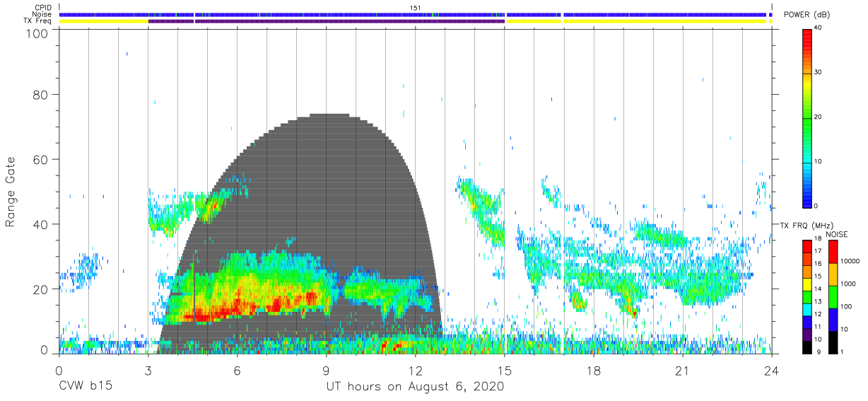Screen dimensions: 868x401
Task: Click the rainbow POWER color scale bar
Action: [x=807, y=117]
